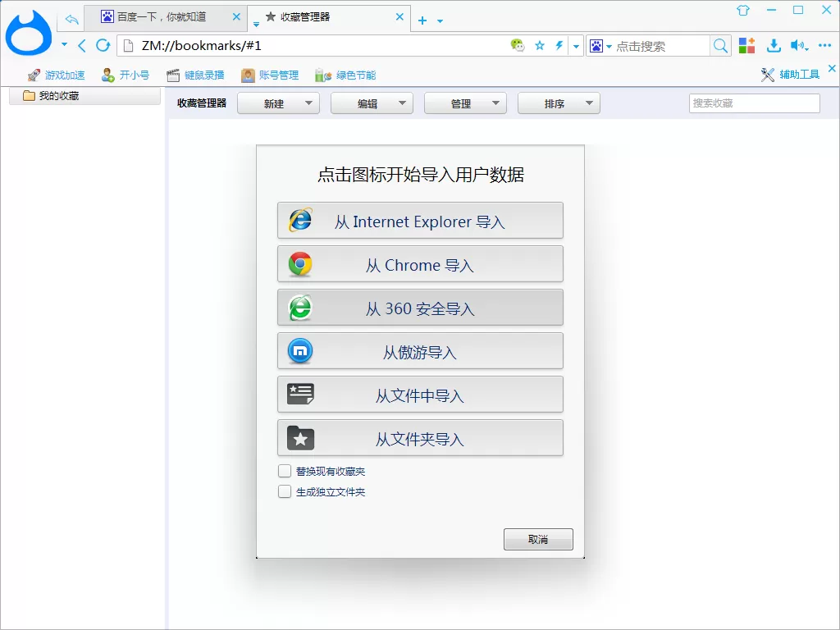Open dropdown arrow beside browser logo
Viewport: 840px width, 630px height.
(64, 44)
